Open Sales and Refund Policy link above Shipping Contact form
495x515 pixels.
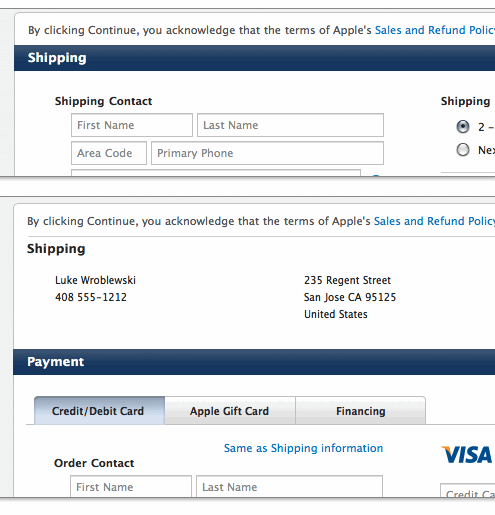435,30
